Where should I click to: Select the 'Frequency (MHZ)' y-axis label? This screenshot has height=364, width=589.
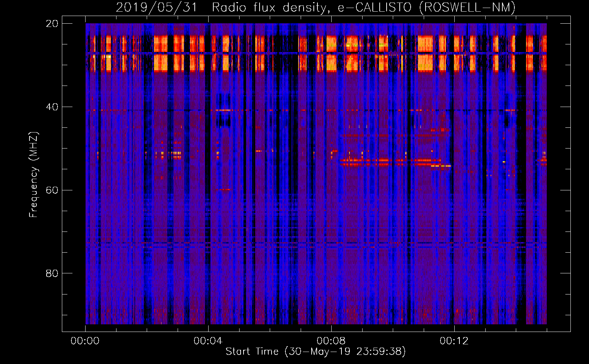[33, 174]
